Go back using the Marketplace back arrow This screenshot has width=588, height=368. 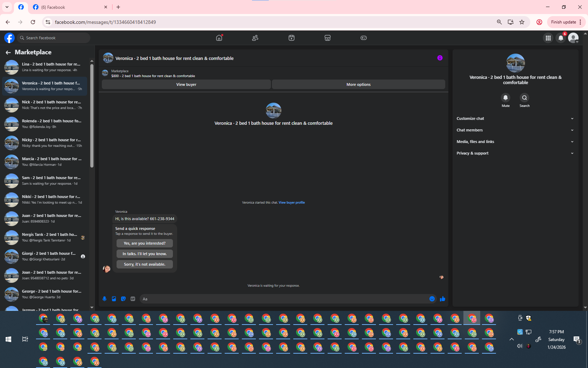tap(8, 53)
